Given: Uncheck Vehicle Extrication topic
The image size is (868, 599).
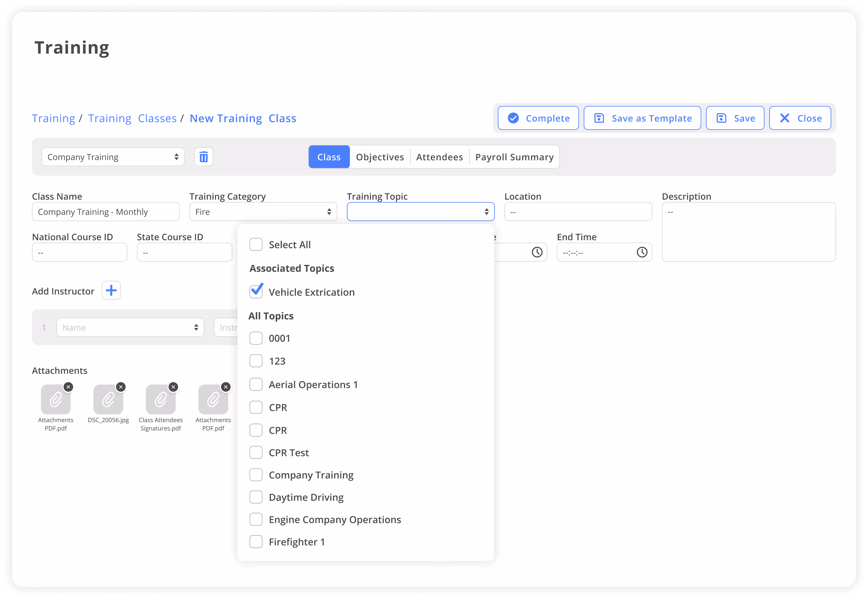Looking at the screenshot, I should coord(256,292).
